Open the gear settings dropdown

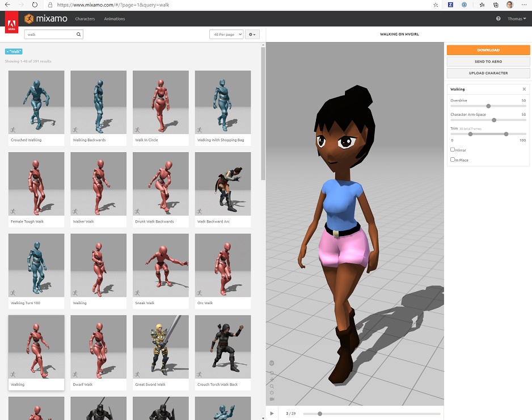click(252, 35)
